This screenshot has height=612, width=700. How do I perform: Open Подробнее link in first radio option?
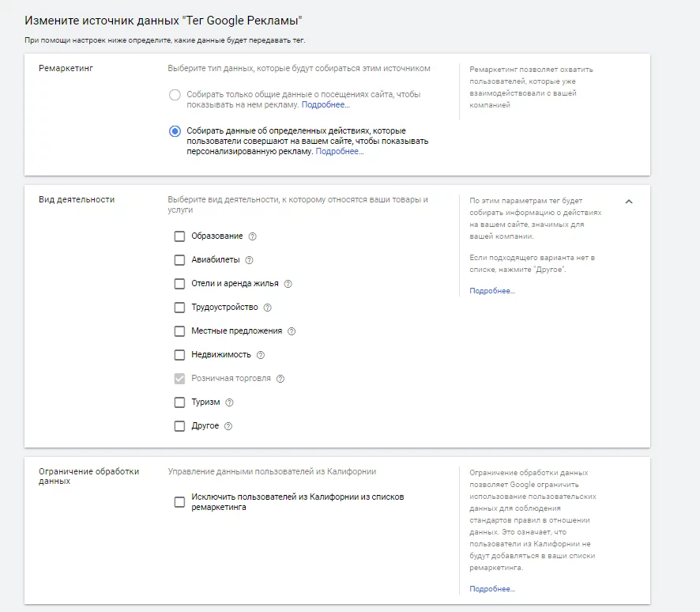326,104
